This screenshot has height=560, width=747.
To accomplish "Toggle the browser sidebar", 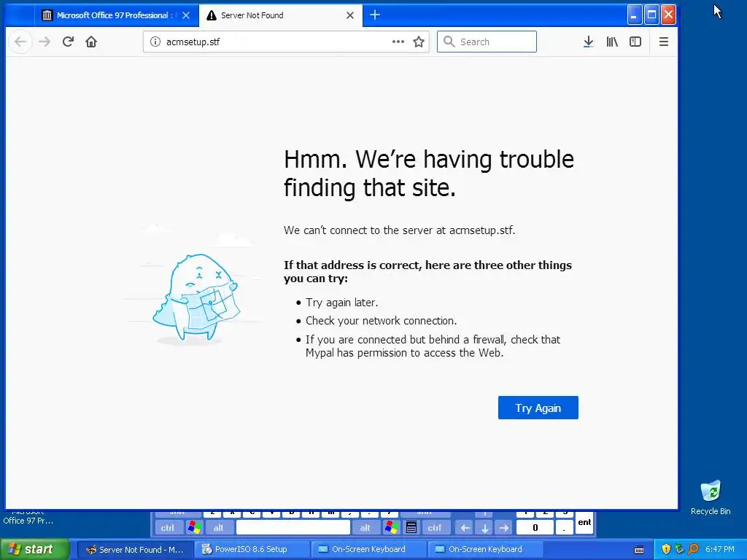I will click(635, 42).
